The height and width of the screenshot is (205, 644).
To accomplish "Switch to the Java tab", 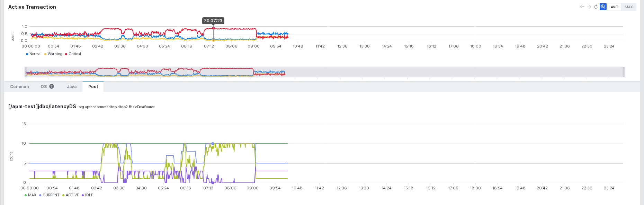I will click(72, 87).
